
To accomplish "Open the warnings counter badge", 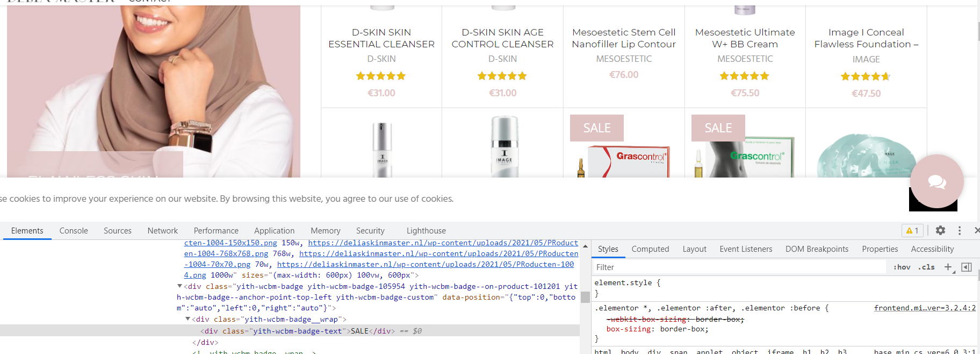I will click(912, 230).
